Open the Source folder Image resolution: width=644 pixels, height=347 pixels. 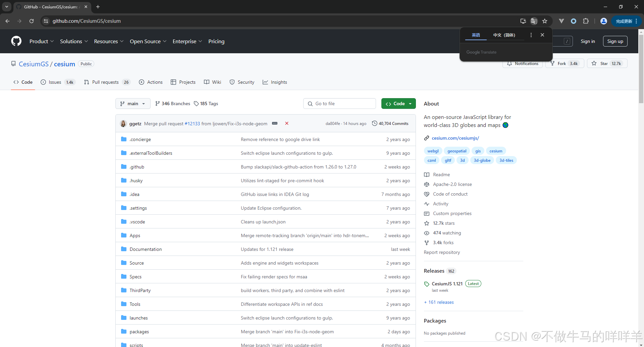coord(137,263)
